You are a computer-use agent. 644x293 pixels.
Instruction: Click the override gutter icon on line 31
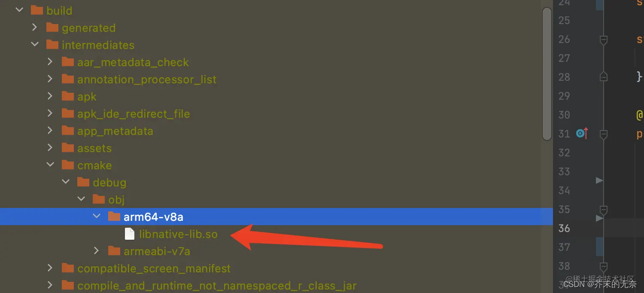(x=582, y=134)
